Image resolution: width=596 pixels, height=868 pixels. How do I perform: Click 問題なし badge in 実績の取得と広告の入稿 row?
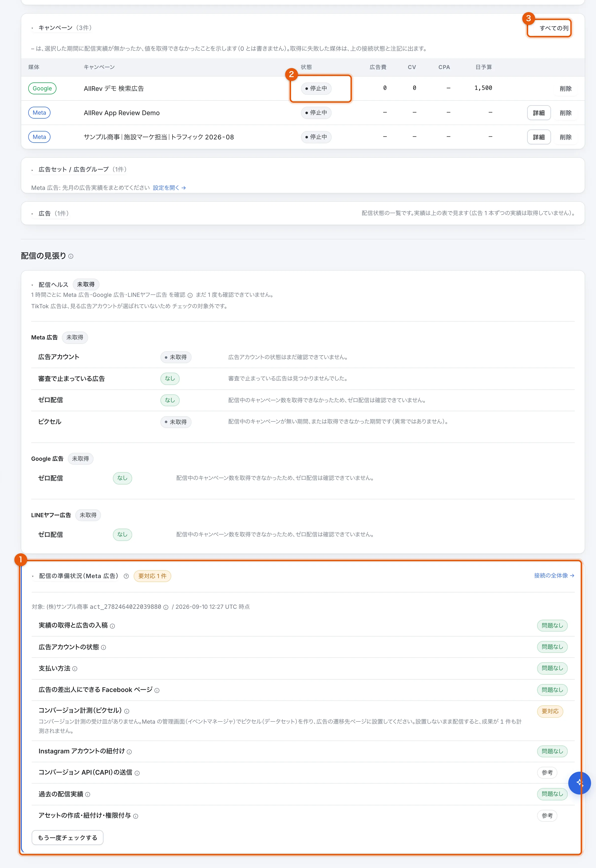552,625
